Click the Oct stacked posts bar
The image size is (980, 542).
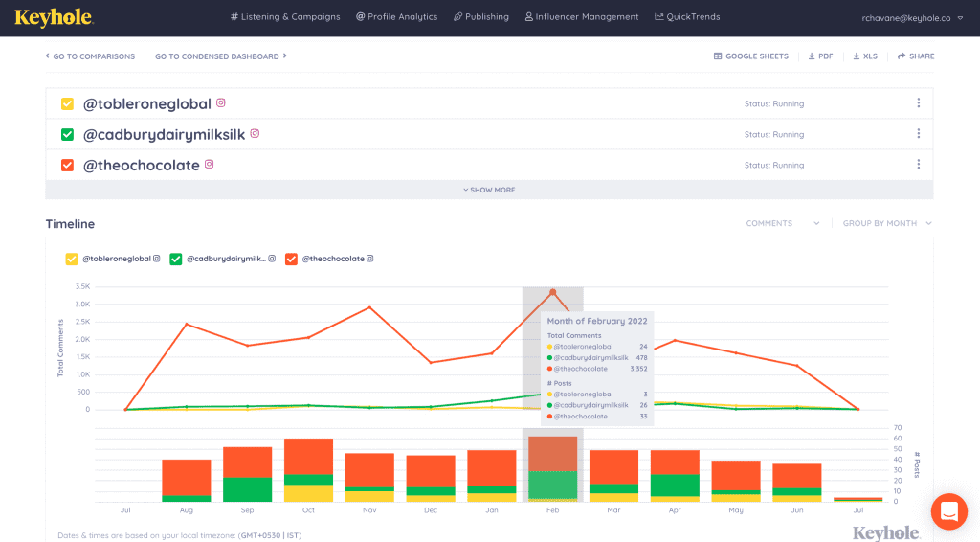click(x=309, y=470)
